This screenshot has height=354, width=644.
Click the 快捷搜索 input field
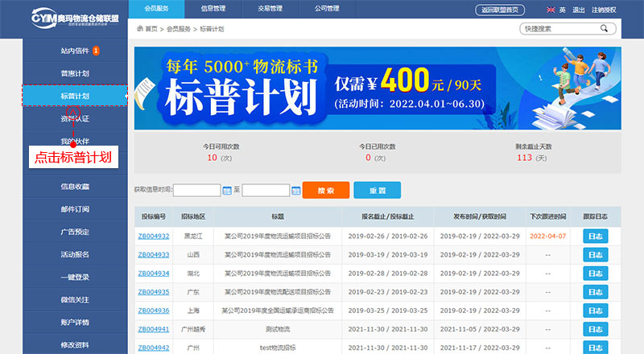pos(558,28)
